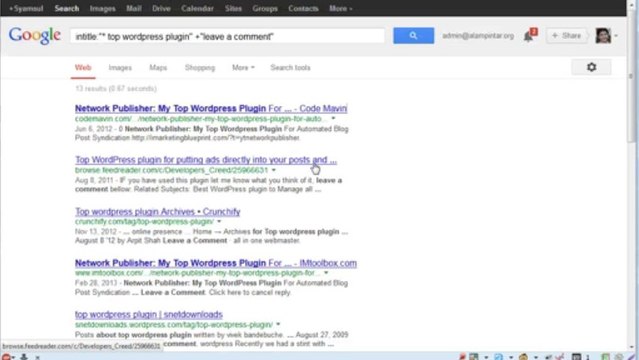The image size is (639, 360).
Task: Open the IMtoolbox.com Network Publisher result
Action: (x=216, y=263)
